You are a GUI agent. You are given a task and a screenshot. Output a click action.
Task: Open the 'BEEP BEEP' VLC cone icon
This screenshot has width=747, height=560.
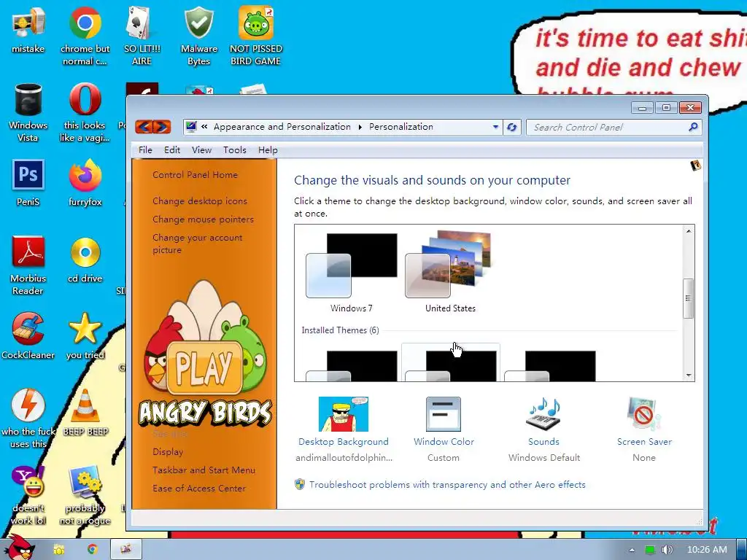[85, 413]
